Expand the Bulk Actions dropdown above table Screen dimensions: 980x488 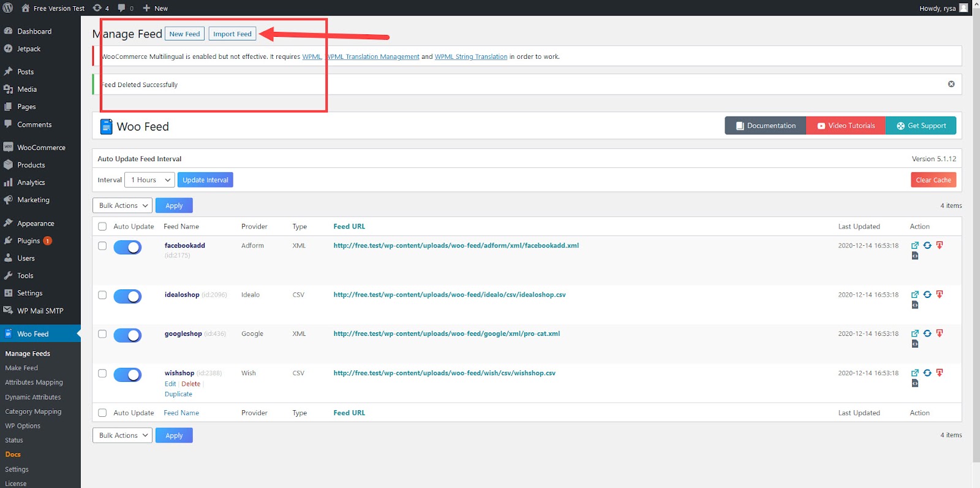pyautogui.click(x=123, y=205)
